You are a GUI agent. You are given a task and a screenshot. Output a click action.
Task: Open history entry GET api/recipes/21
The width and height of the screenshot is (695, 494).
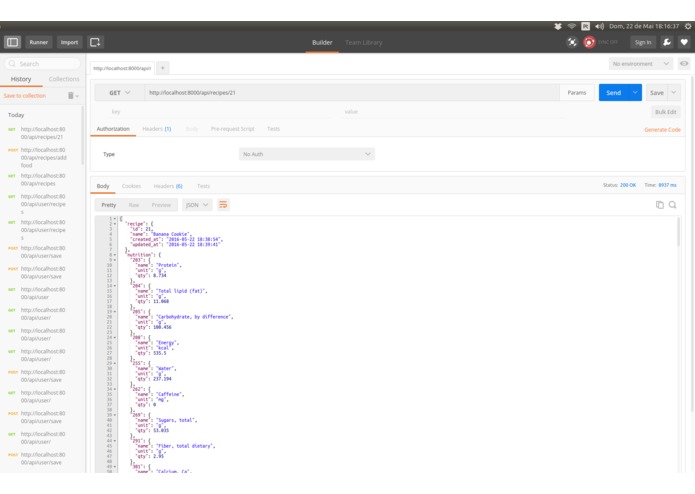tap(42, 133)
